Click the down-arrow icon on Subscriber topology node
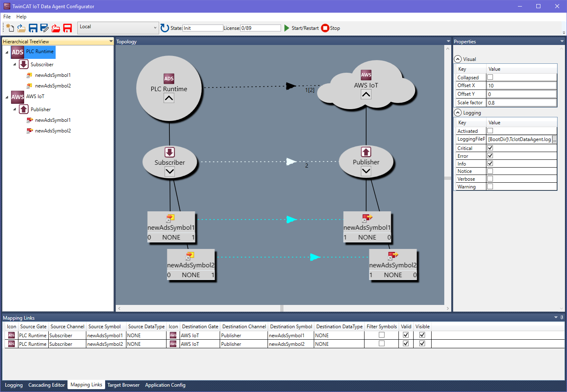 tap(170, 152)
